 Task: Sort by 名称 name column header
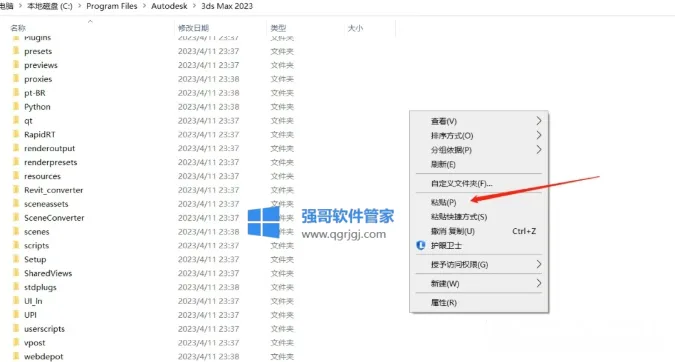[x=18, y=28]
